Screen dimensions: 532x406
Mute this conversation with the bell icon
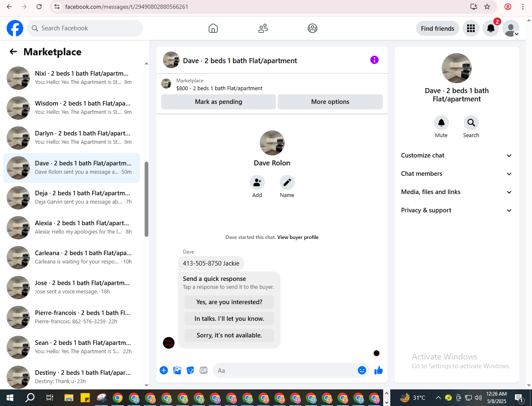[x=441, y=123]
